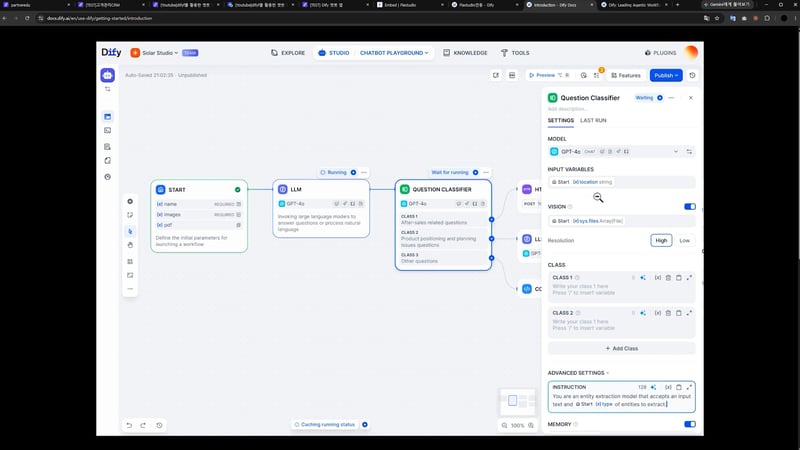Collapse the Advanced Settings section
This screenshot has width=800, height=450.
coord(578,373)
